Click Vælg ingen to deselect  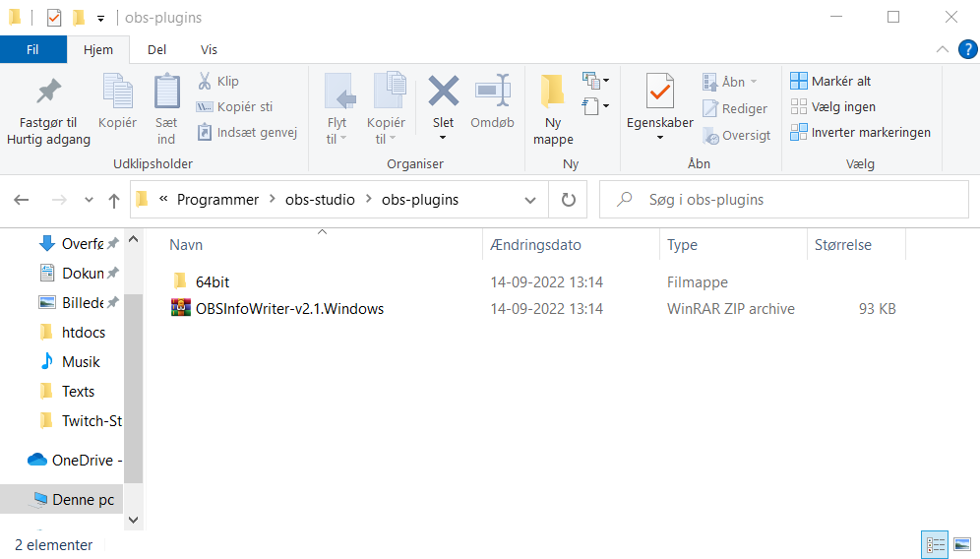[833, 107]
